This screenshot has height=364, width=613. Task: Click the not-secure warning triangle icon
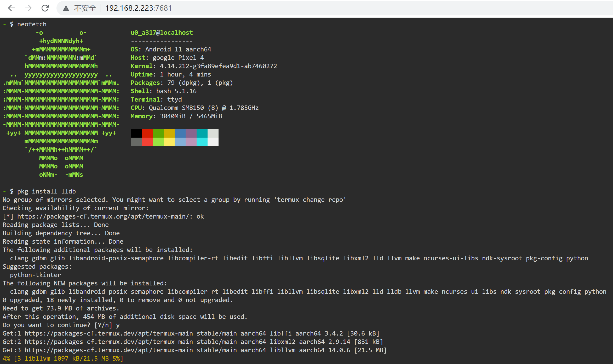pyautogui.click(x=66, y=8)
